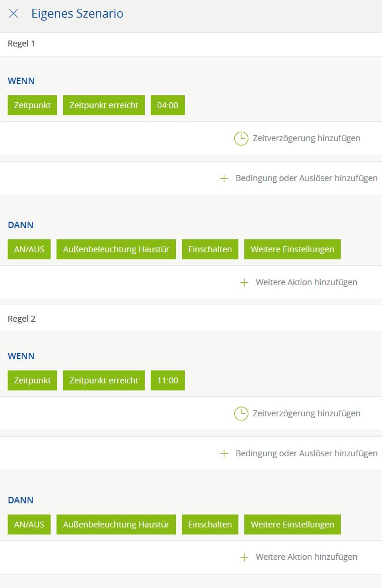This screenshot has height=588, width=382.
Task: Select Außenbeleuchtung Haustür device in Regel 2
Action: 116,524
